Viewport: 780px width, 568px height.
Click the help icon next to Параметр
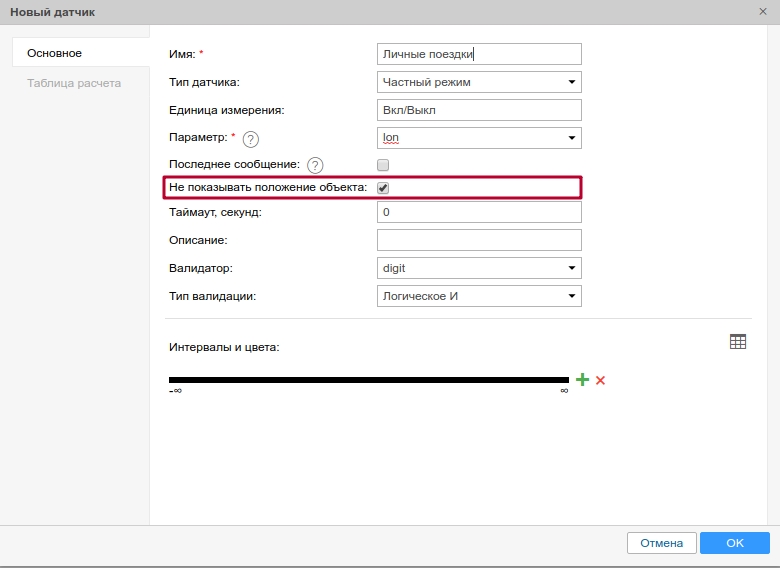click(x=251, y=139)
